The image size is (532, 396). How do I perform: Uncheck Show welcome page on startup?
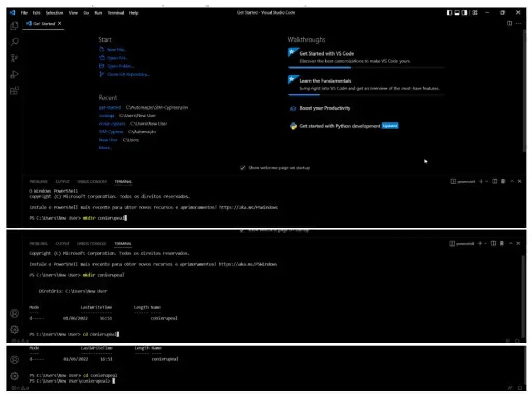pos(243,168)
